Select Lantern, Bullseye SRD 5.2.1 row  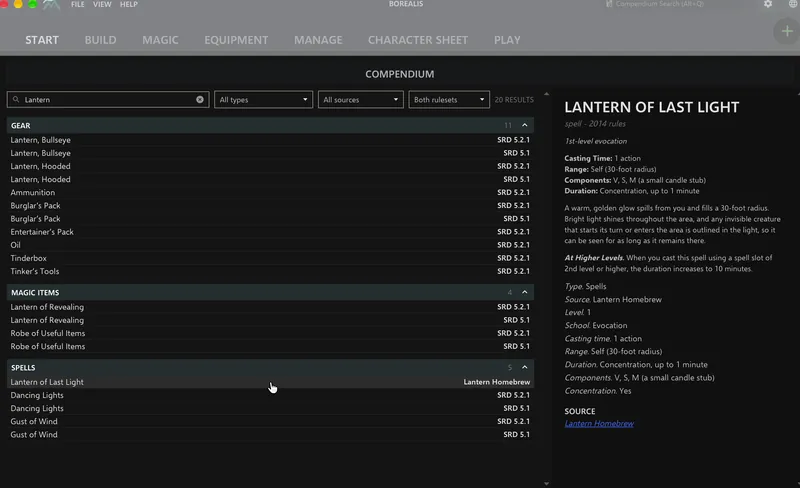(270, 140)
